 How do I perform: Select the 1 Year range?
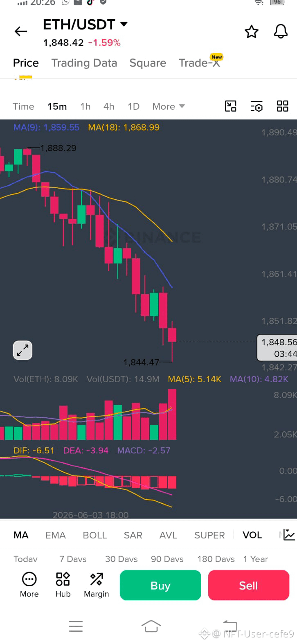tap(256, 559)
